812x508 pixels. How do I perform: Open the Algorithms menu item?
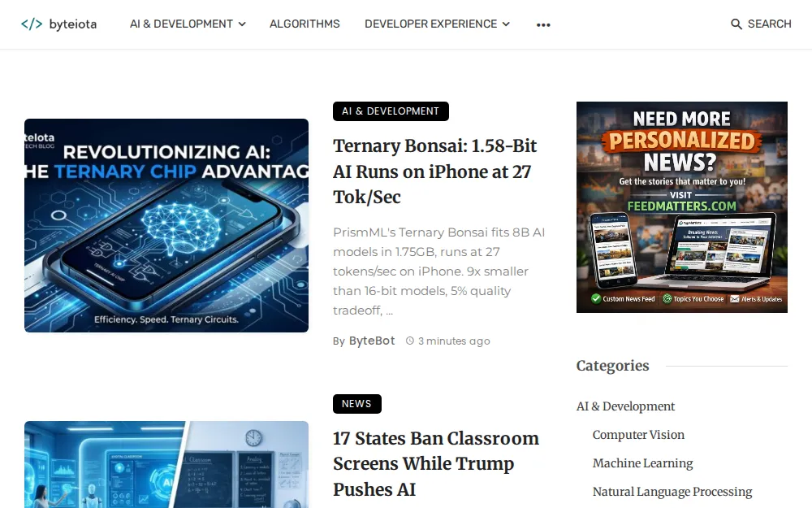[304, 24]
